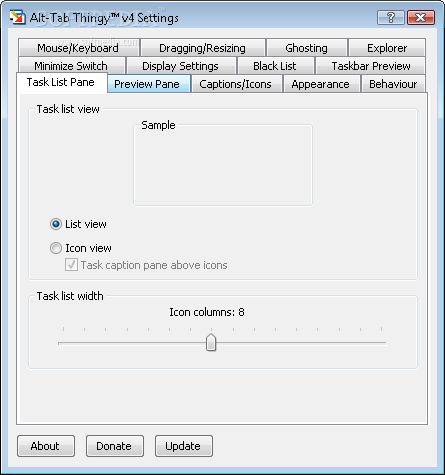Go to the Display Settings tab
Viewport: 445px width, 475px height.
pyautogui.click(x=181, y=66)
